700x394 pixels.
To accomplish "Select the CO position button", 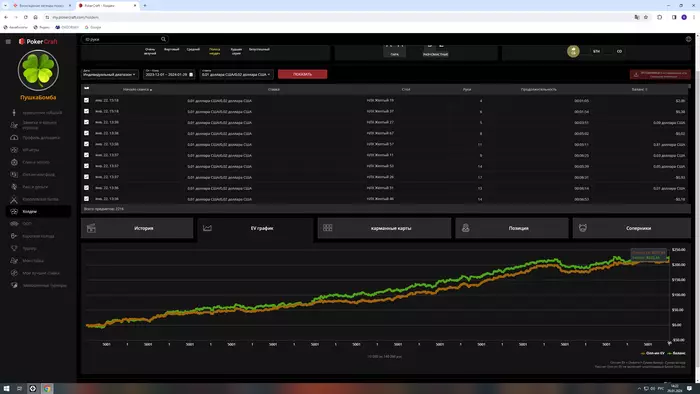I will pos(619,51).
